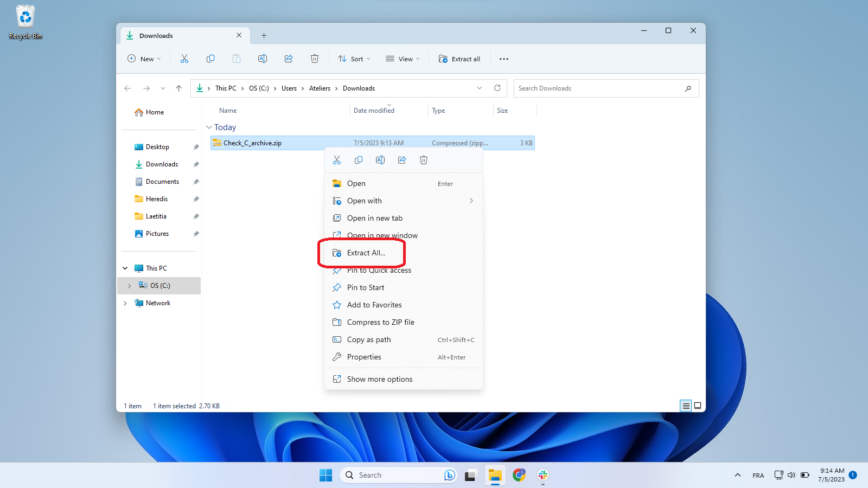Switch to the details list view
This screenshot has width=868, height=488.
[686, 406]
